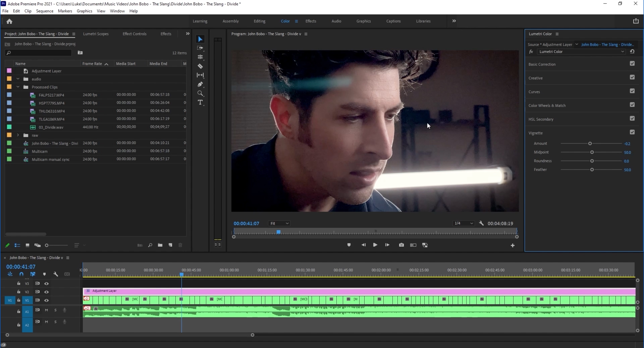Select the Zoom tool magnifier
Screen dimensions: 644x348
pyautogui.click(x=200, y=93)
